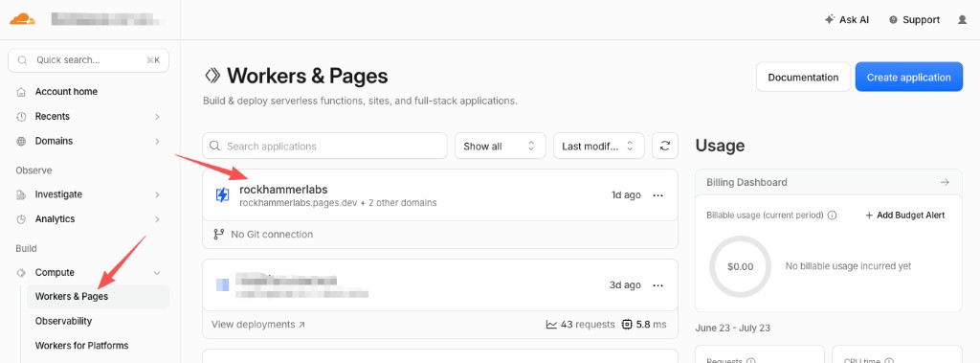Click the requests chart icon
980x363 pixels.
551,324
